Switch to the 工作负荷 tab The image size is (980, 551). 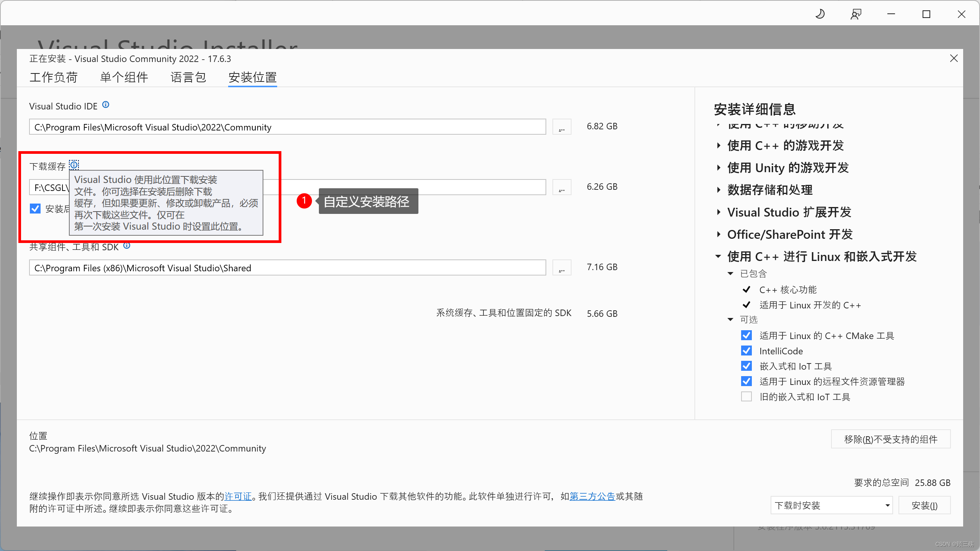(x=54, y=77)
